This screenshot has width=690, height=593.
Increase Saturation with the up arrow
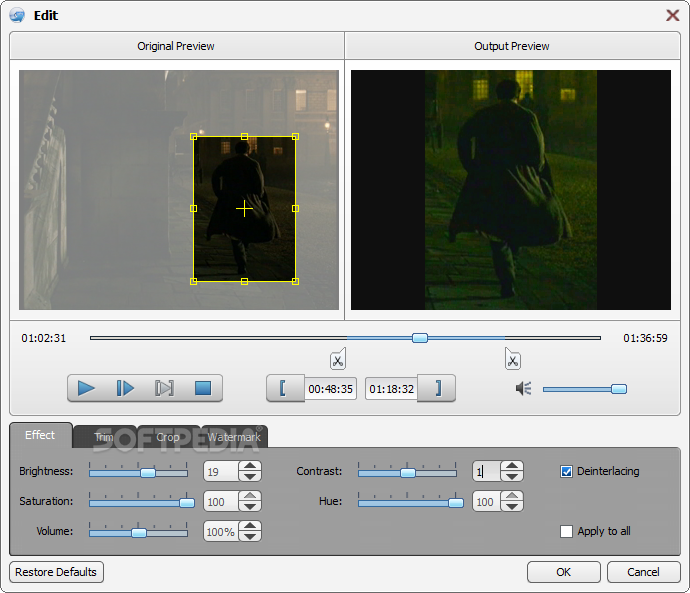click(250, 496)
